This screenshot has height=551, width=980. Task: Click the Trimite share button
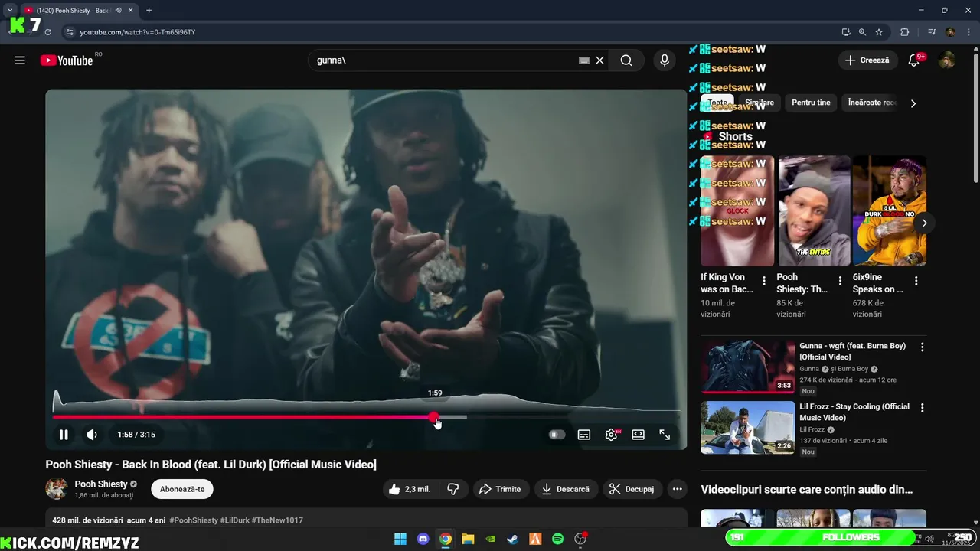click(500, 489)
